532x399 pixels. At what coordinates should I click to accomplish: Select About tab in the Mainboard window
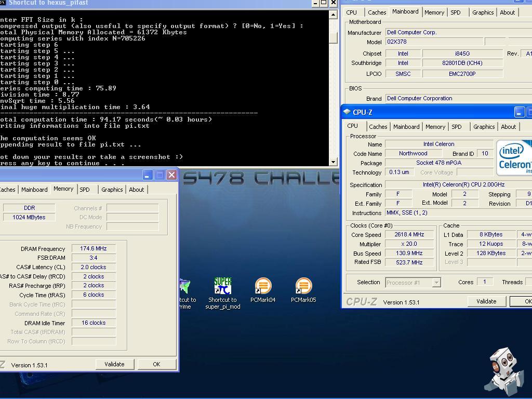[x=507, y=12]
